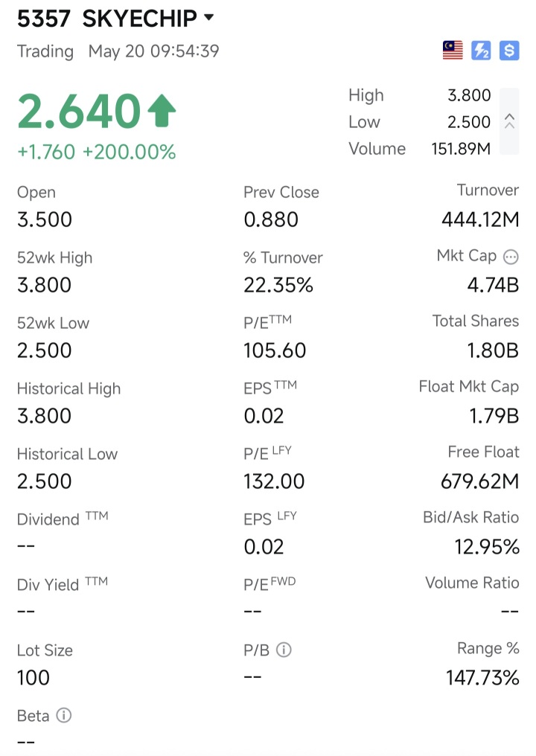Tap the Malaysia flag market icon
This screenshot has height=756, width=536.
pos(453,50)
